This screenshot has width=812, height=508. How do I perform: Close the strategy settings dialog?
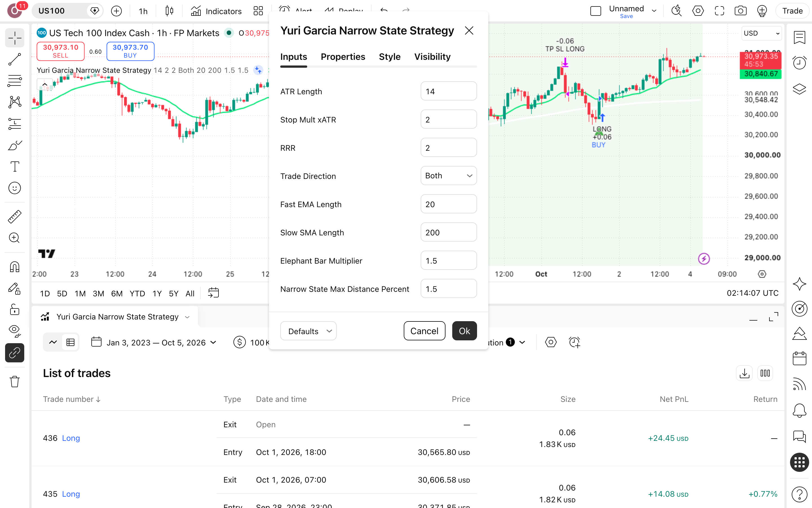(469, 30)
